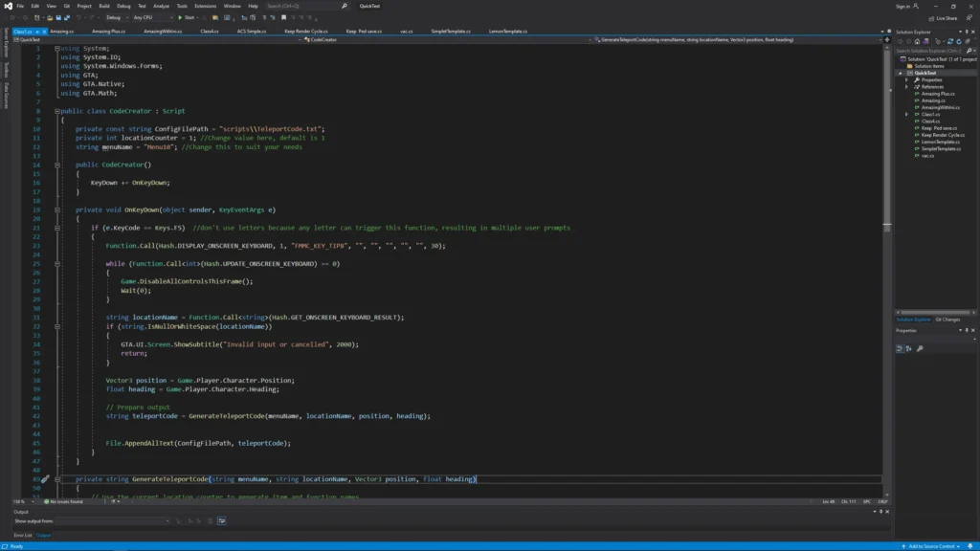Switch to the Error List tab
The height and width of the screenshot is (551, 980).
pyautogui.click(x=23, y=536)
